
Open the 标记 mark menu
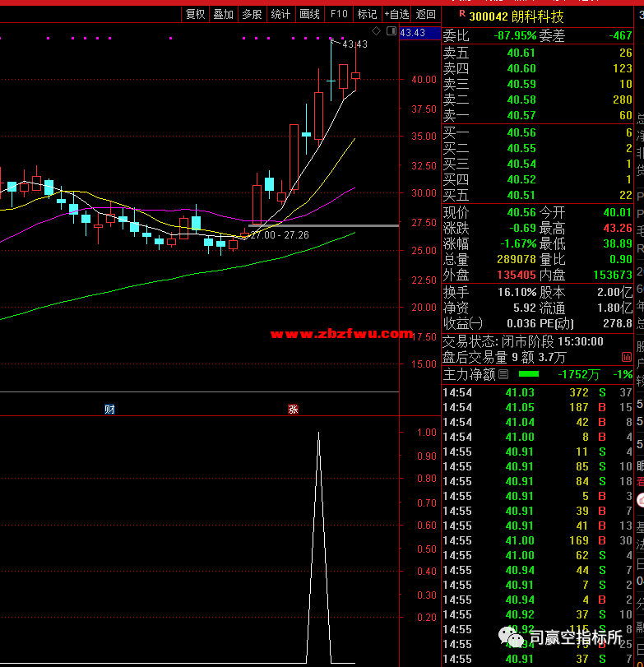click(x=367, y=14)
